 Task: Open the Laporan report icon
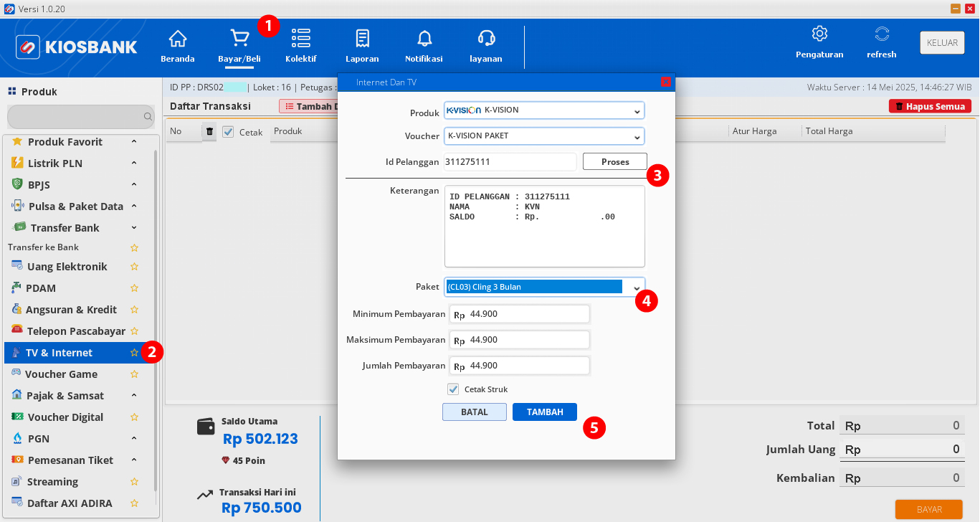(362, 39)
